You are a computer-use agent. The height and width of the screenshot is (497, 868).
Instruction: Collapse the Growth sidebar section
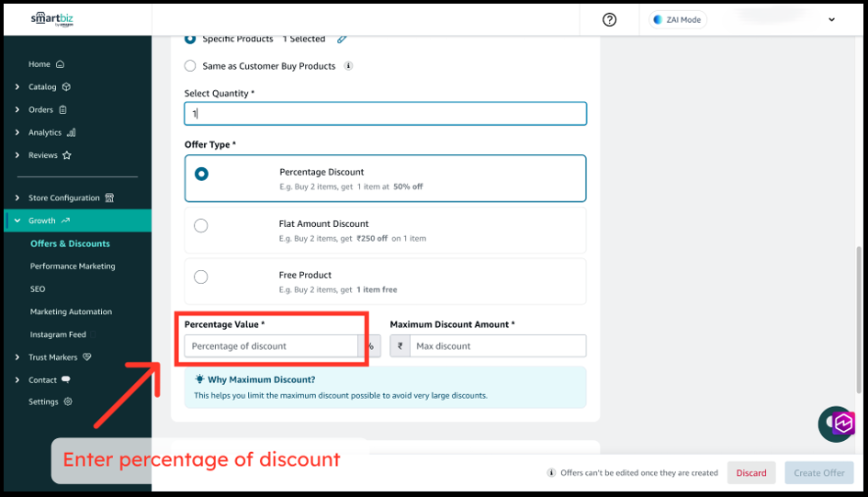(x=17, y=220)
